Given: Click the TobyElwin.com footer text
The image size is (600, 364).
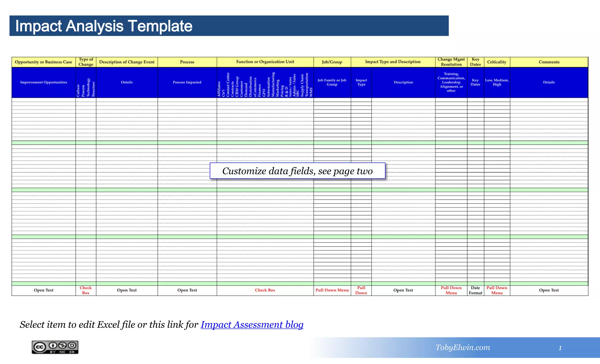Looking at the screenshot, I should click(462, 348).
